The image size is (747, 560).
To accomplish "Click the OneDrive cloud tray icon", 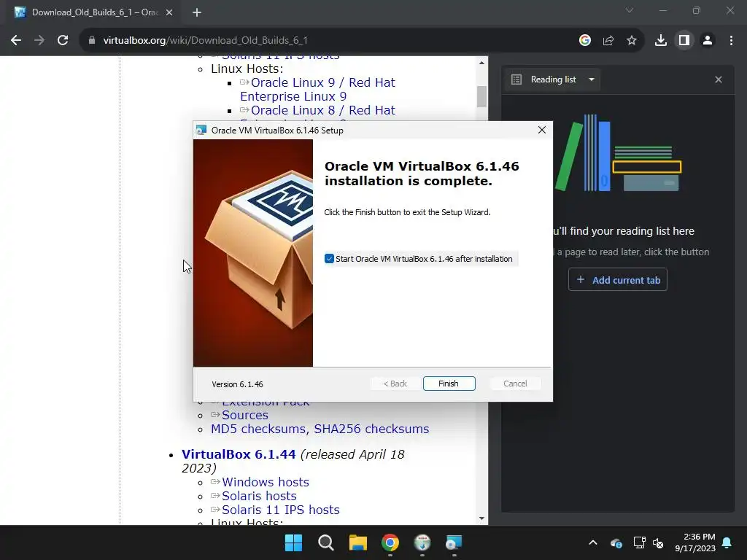I will (x=616, y=542).
